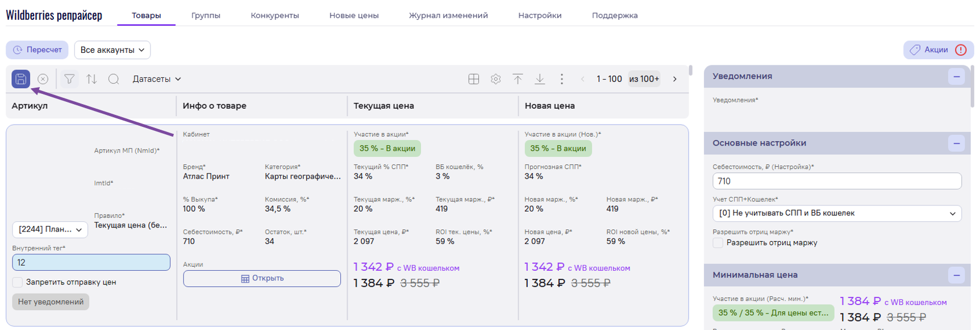Open the 'Датасеты' dropdown
Screen dimensions: 980x330
156,79
